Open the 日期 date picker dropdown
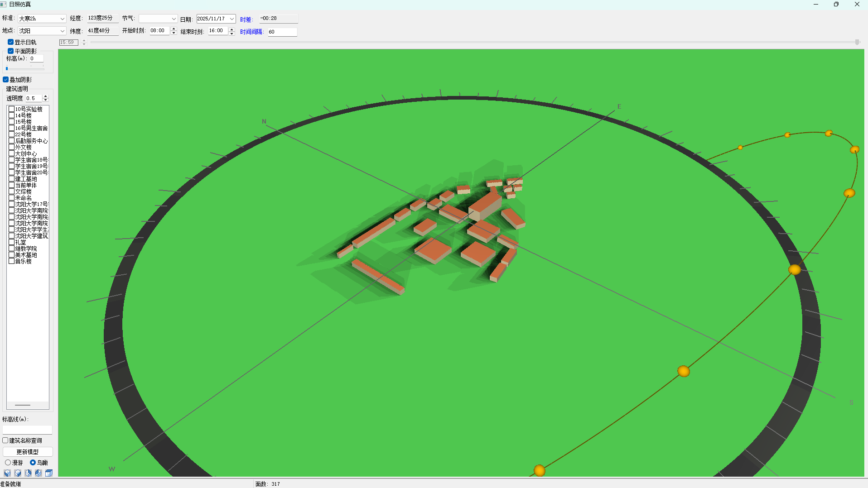Screen dimensions: 868x488 tap(232, 19)
